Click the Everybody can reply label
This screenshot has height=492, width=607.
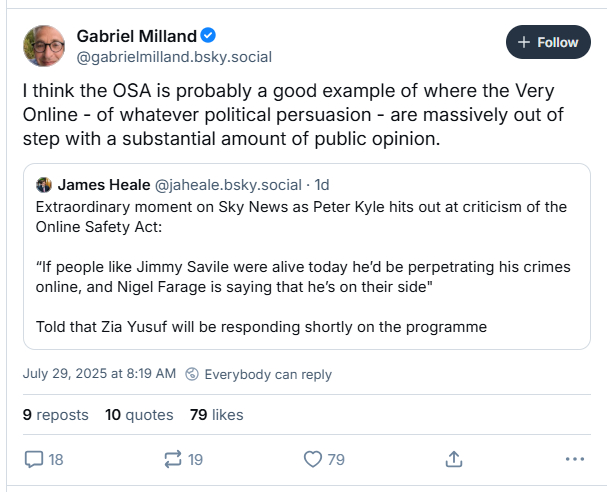click(x=267, y=374)
